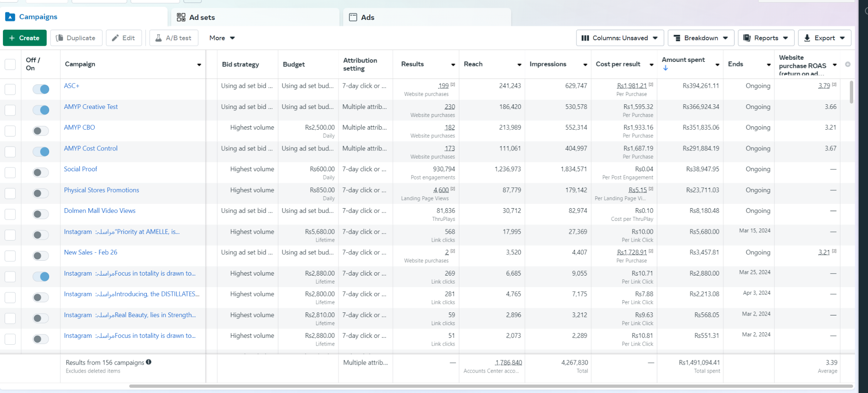Click the ASC+ Rs394,261.11 amount spent
Image resolution: width=868 pixels, height=393 pixels.
[701, 86]
